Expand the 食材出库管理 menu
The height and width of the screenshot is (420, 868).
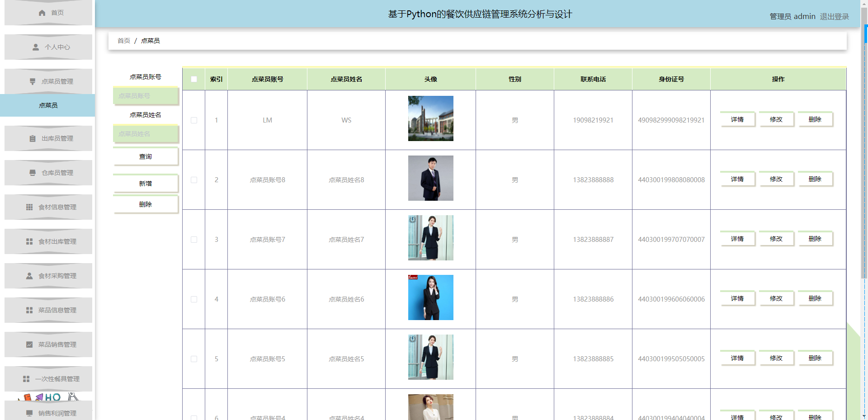click(48, 241)
